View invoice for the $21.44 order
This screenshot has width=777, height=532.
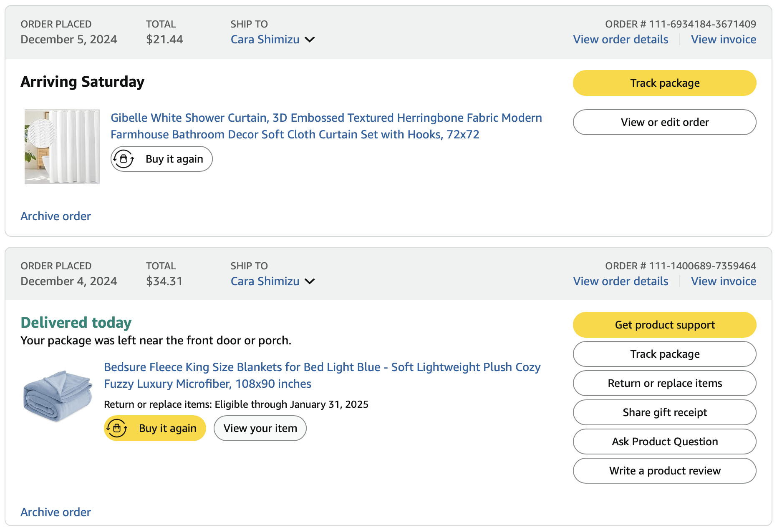(x=723, y=40)
